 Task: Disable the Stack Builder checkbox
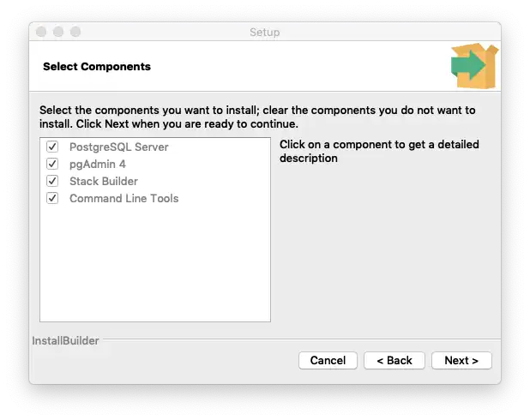(52, 182)
